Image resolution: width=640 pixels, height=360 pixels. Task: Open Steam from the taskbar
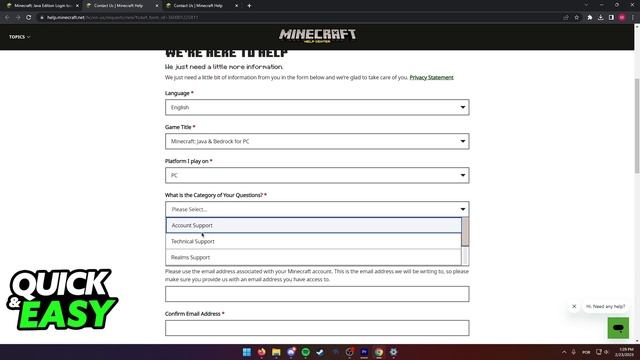[x=320, y=352]
